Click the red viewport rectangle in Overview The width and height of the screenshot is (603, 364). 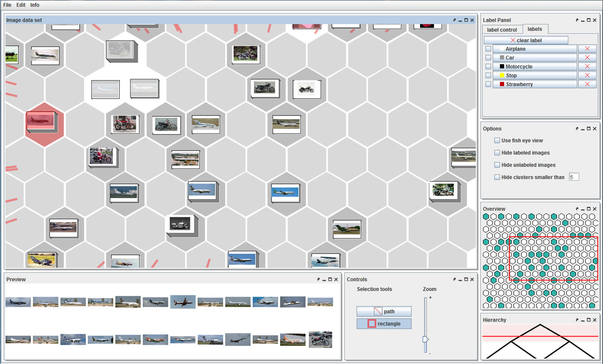point(553,258)
